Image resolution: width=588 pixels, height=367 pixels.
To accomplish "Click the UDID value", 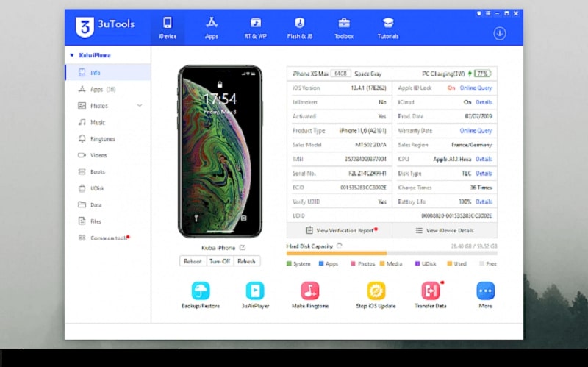I will (x=456, y=216).
